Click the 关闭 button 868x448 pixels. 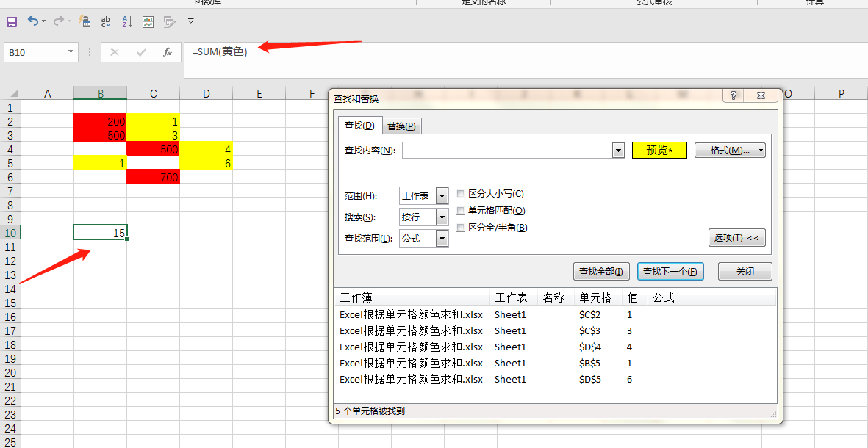click(x=745, y=272)
